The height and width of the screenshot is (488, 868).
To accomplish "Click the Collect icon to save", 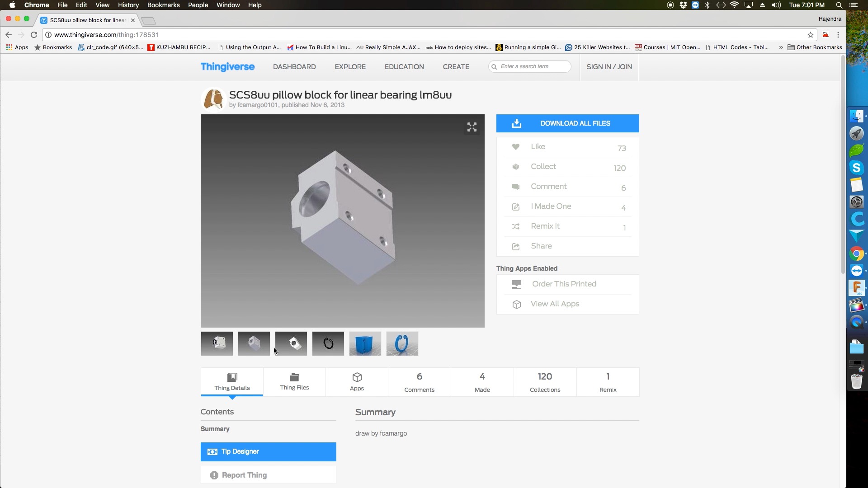I will point(514,167).
